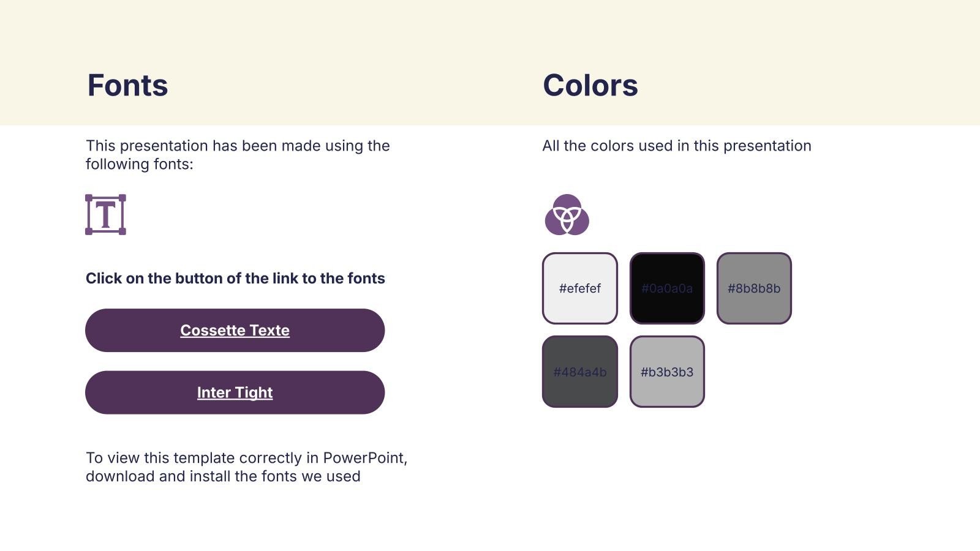Screen dimensions: 980x551
Task: Pick the #8b8b8b gray swatch
Action: (x=753, y=288)
